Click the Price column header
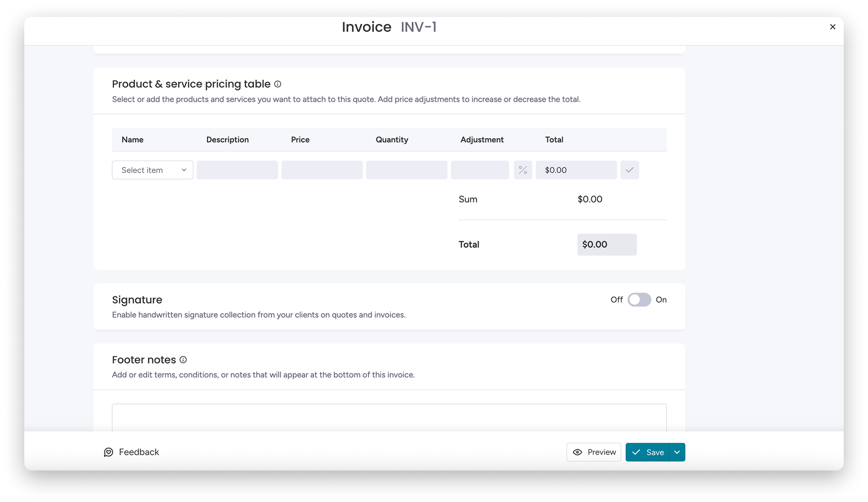The image size is (868, 502). click(300, 140)
